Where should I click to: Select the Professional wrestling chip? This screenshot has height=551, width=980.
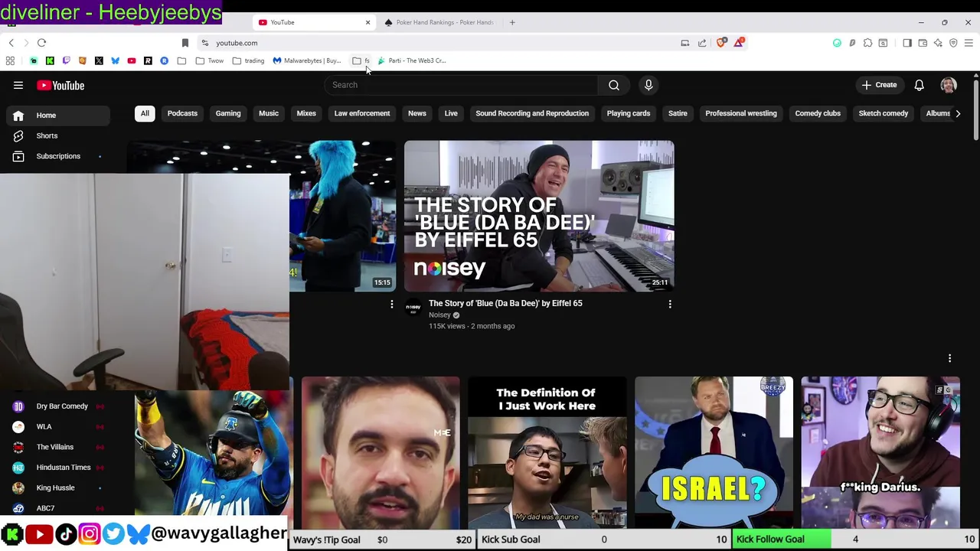741,113
